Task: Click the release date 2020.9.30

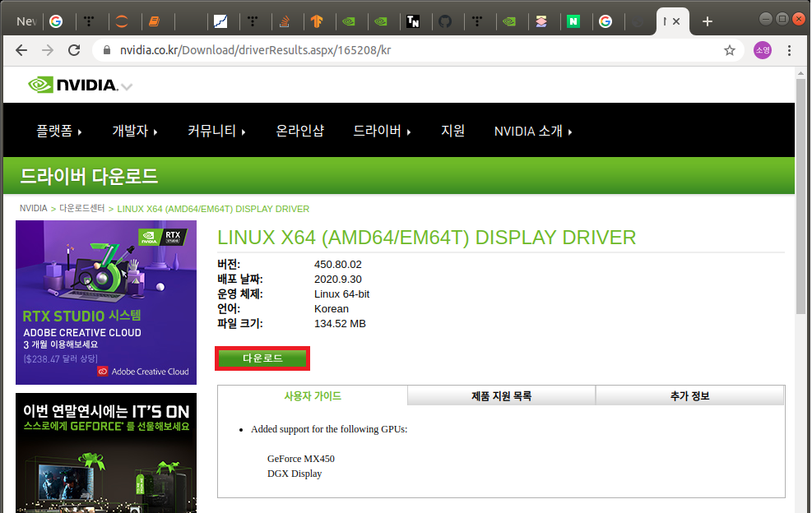Action: [337, 279]
